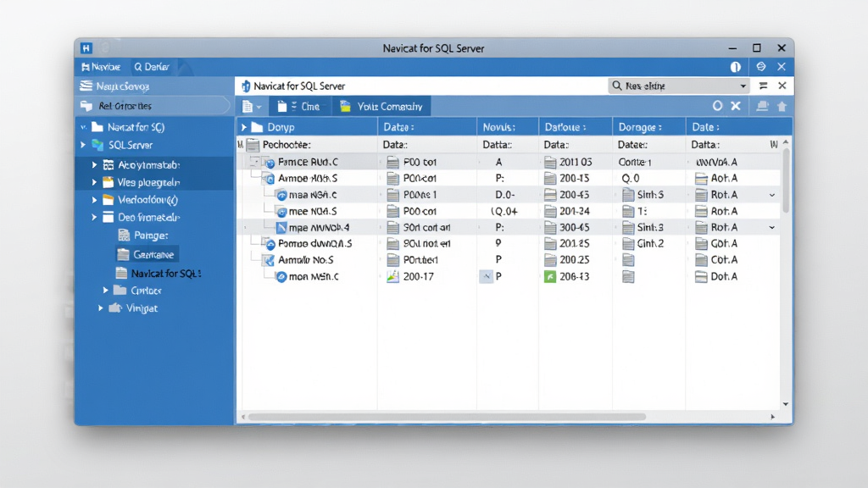This screenshot has width=868, height=488.
Task: Sort by the Novuls column header
Action: [508, 127]
